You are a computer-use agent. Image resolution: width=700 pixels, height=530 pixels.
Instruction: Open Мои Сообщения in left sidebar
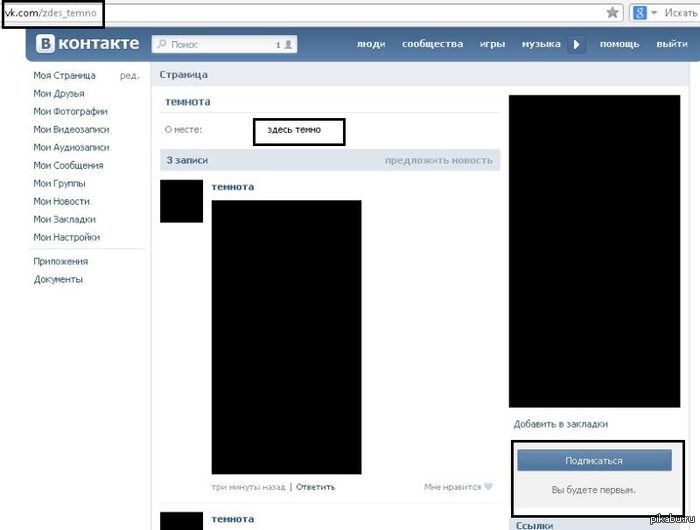(x=68, y=166)
